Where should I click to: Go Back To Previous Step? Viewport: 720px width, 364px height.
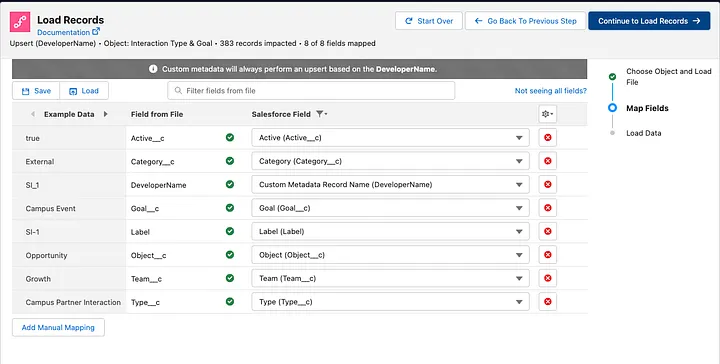(525, 21)
